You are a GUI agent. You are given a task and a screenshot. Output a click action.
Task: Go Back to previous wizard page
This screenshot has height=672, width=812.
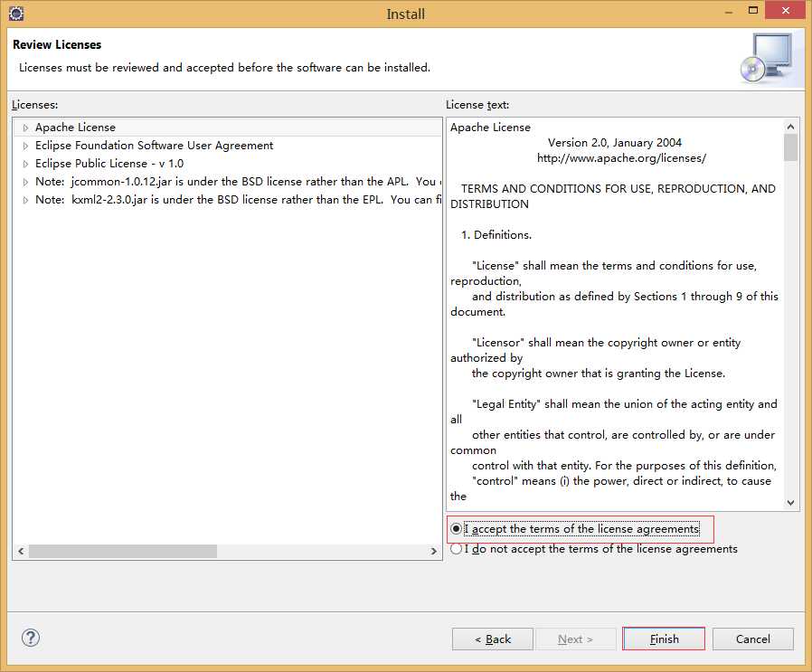[x=493, y=639]
